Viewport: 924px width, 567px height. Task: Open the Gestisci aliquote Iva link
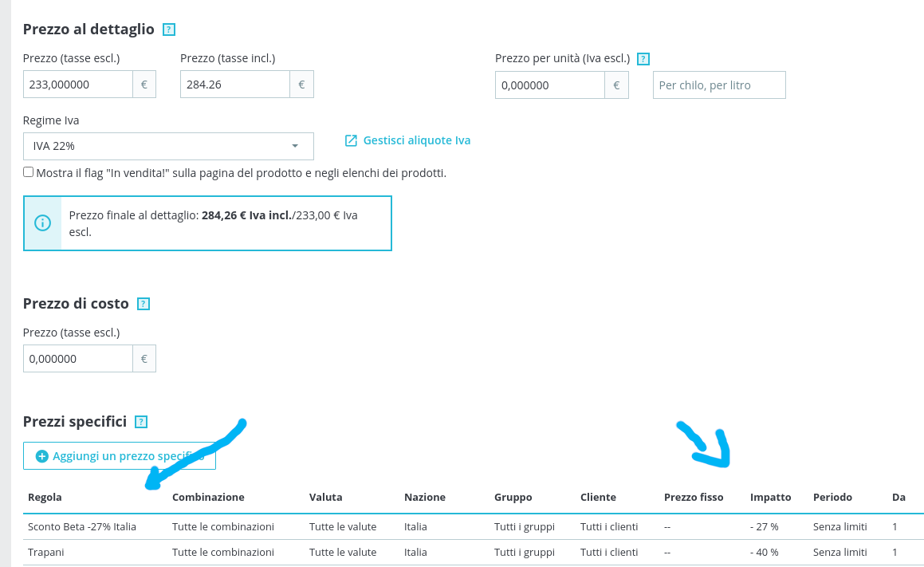416,140
